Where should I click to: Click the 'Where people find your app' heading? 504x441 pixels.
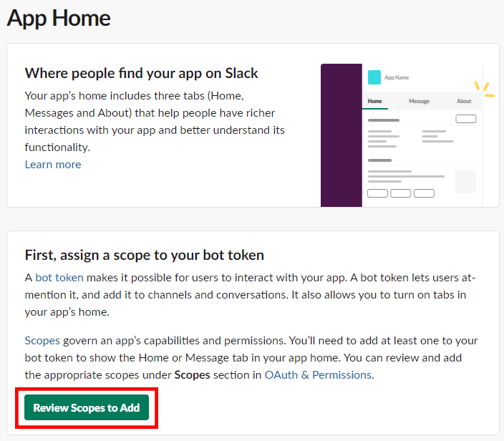(x=141, y=73)
